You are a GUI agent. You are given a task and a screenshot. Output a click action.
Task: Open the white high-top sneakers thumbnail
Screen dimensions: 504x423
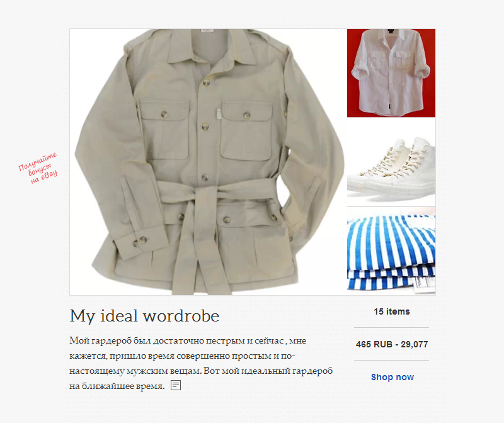coord(391,162)
